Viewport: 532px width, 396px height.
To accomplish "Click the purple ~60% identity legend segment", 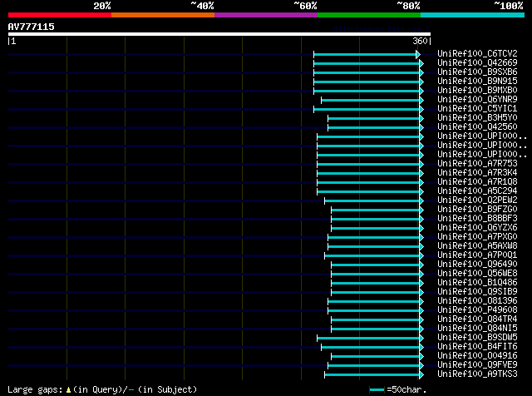I will point(266,15).
